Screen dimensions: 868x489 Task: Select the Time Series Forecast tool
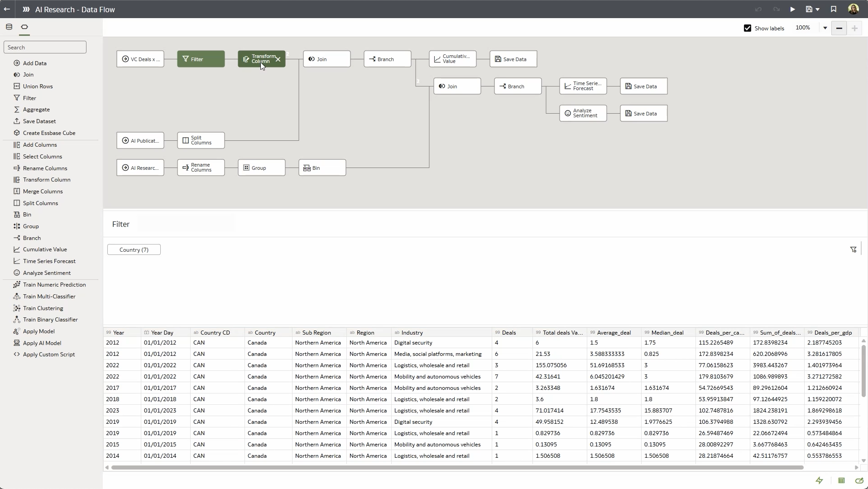click(x=49, y=261)
